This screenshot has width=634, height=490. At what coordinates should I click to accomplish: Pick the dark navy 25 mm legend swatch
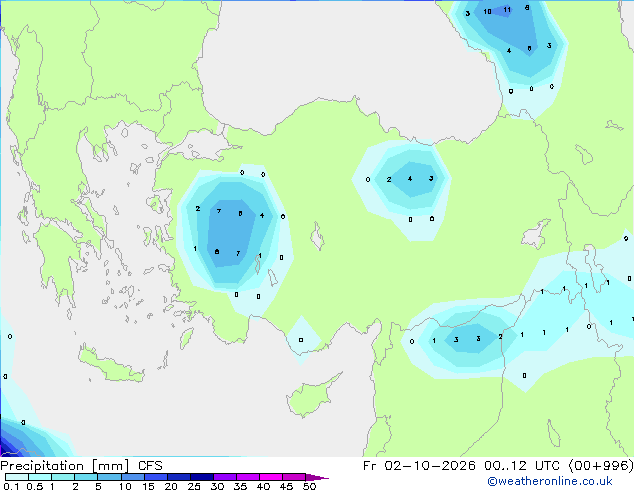coord(202,477)
